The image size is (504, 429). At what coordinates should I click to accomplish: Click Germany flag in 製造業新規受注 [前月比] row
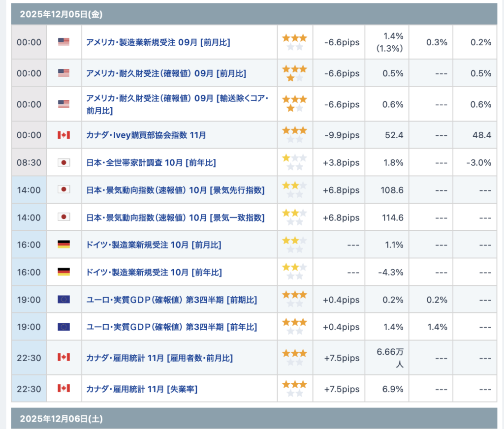pyautogui.click(x=63, y=245)
